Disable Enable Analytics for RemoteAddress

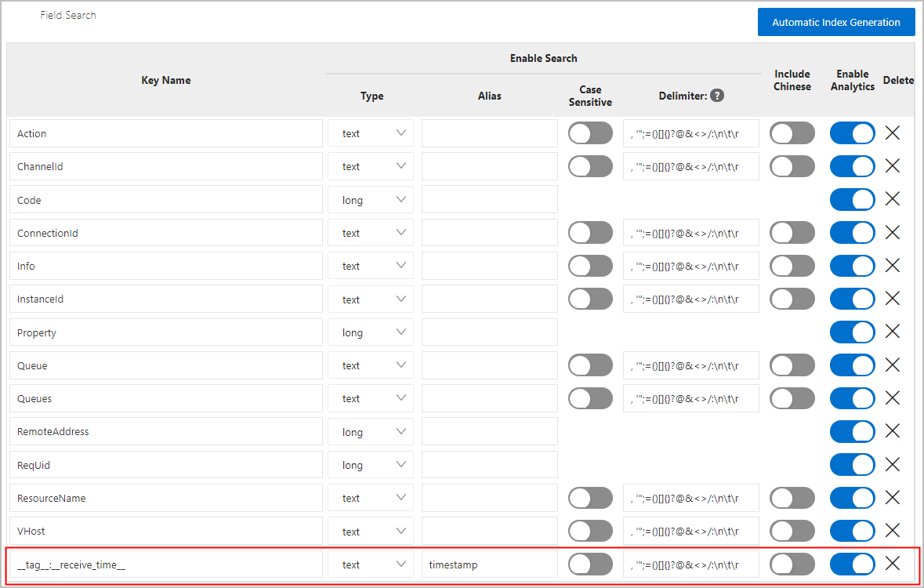click(852, 432)
